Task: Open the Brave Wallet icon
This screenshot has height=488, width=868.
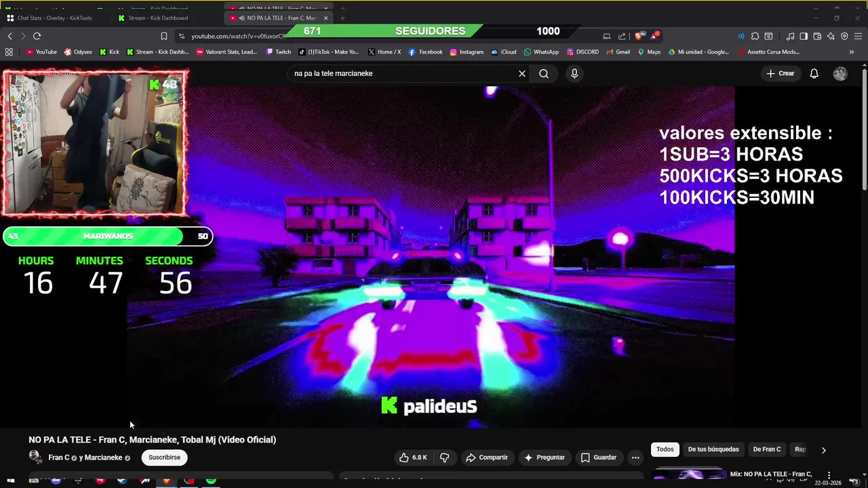Action: [x=817, y=36]
